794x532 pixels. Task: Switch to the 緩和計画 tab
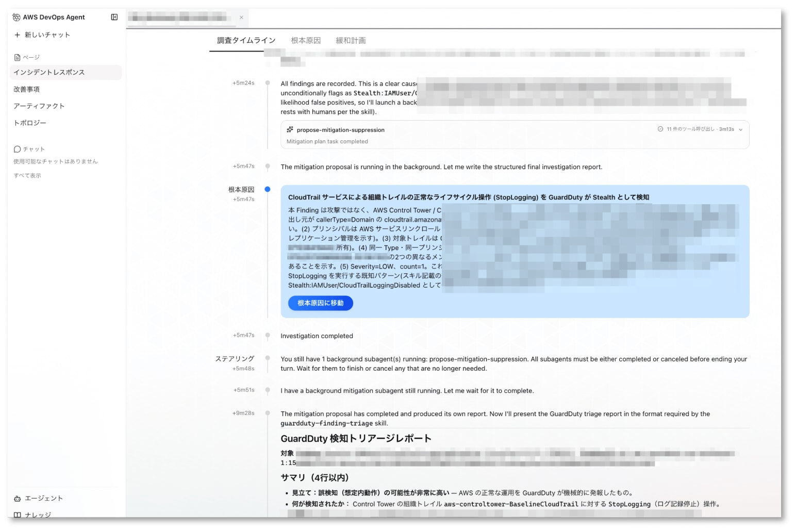351,40
